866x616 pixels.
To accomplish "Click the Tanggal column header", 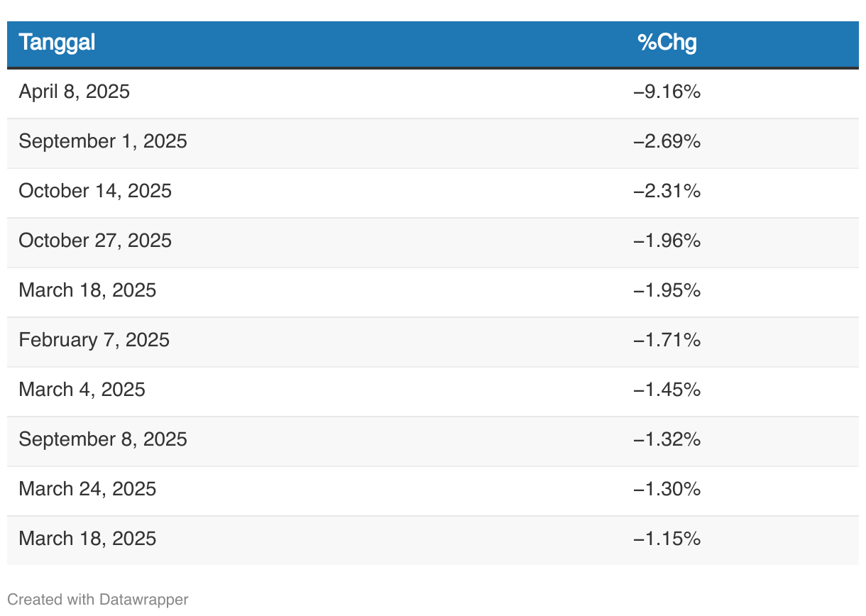I will 57,43.
